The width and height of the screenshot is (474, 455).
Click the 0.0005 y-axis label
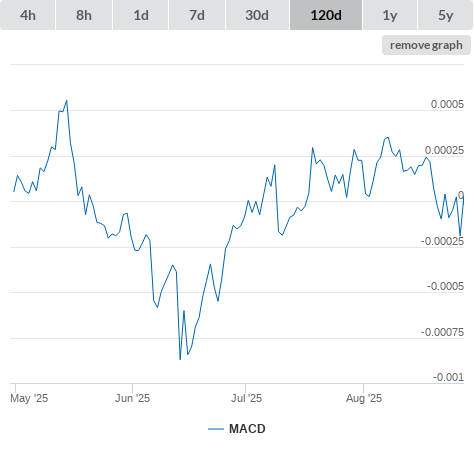coord(447,104)
